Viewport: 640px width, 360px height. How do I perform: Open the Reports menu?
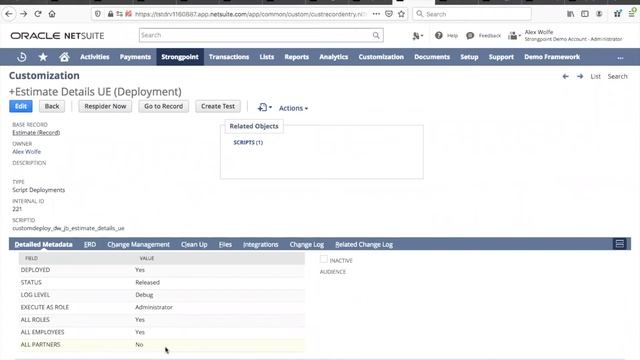click(297, 57)
